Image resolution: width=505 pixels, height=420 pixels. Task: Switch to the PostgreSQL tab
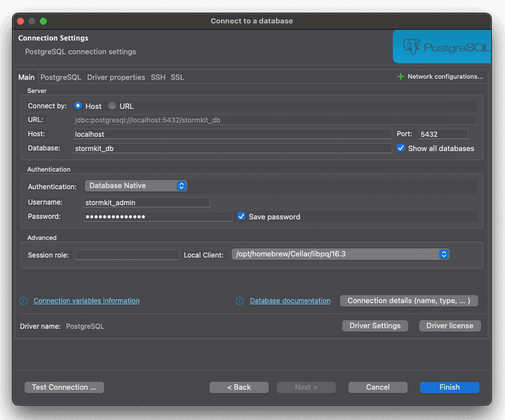coord(61,77)
